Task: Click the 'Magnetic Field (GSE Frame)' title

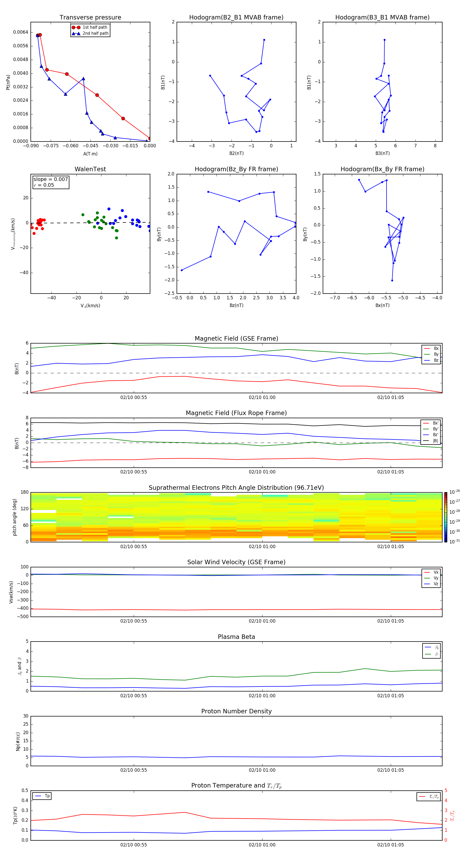Action: 236,339
